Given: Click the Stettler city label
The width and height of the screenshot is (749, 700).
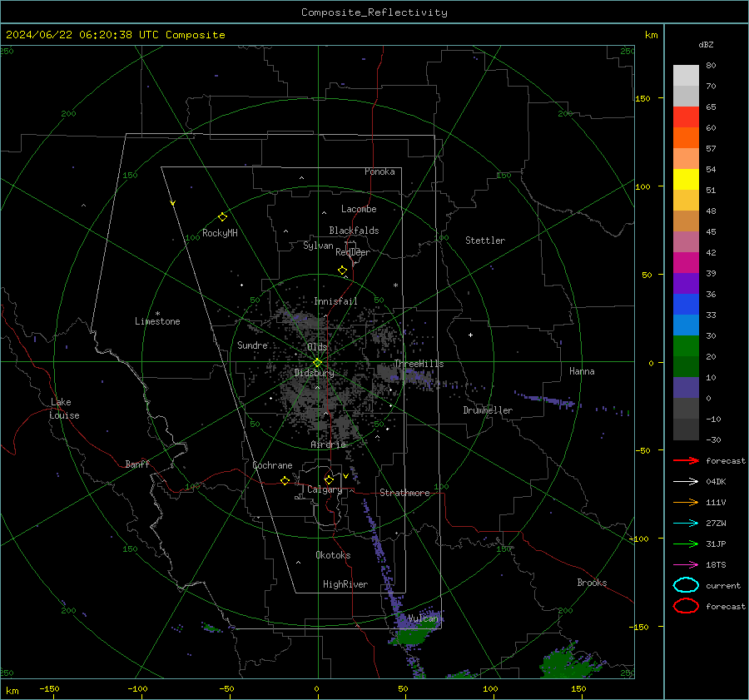Looking at the screenshot, I should point(485,241).
